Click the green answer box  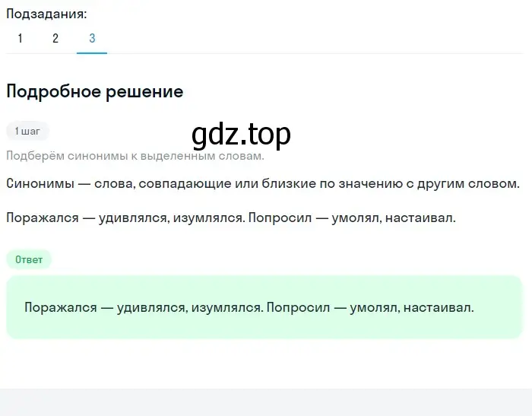264,307
